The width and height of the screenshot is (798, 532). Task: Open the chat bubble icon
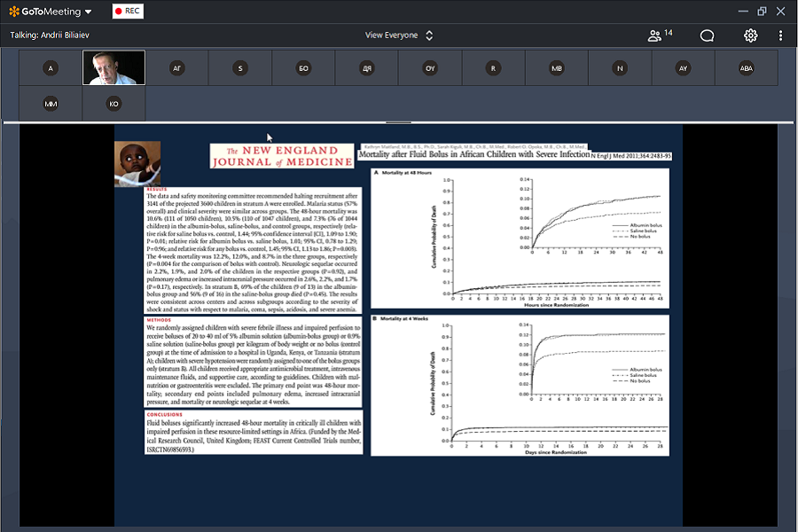pos(707,35)
